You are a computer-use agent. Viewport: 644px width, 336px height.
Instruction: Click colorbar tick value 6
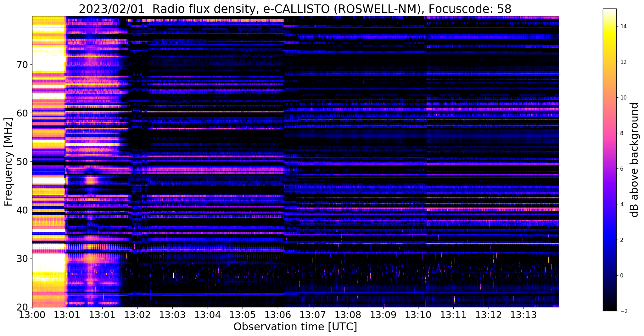point(621,169)
